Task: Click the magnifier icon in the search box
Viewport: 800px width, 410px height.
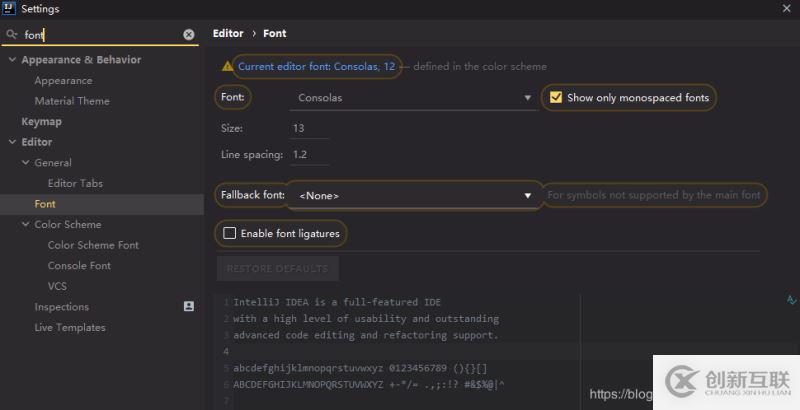Action: 12,34
